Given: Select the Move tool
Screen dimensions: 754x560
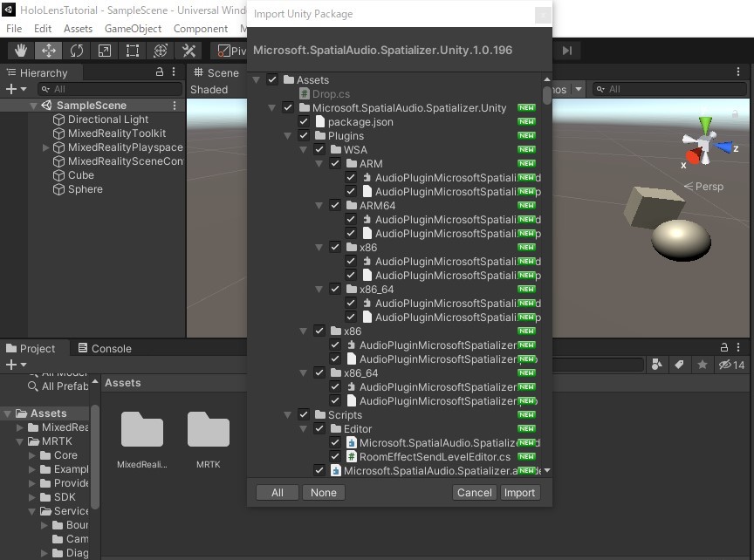Looking at the screenshot, I should (48, 51).
